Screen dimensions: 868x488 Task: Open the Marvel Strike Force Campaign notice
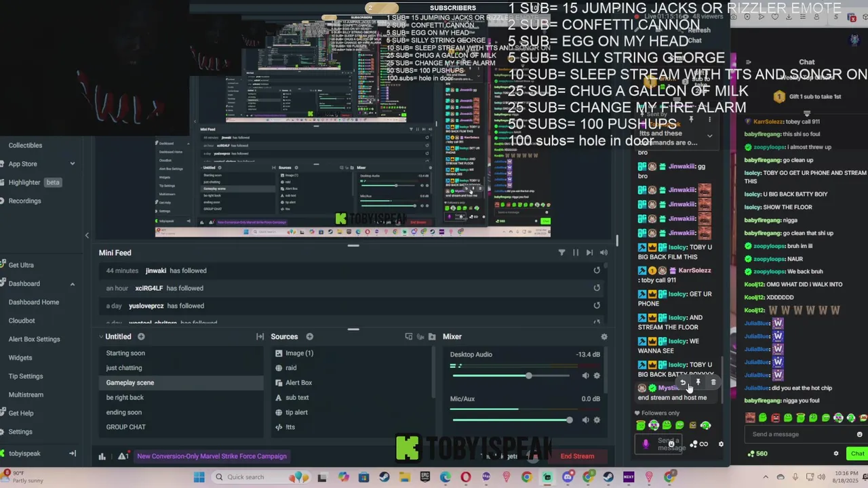212,456
